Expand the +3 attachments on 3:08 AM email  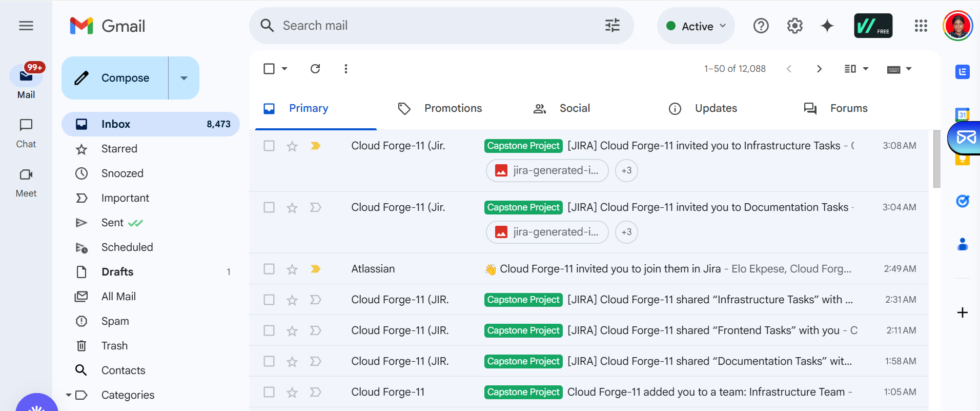626,170
